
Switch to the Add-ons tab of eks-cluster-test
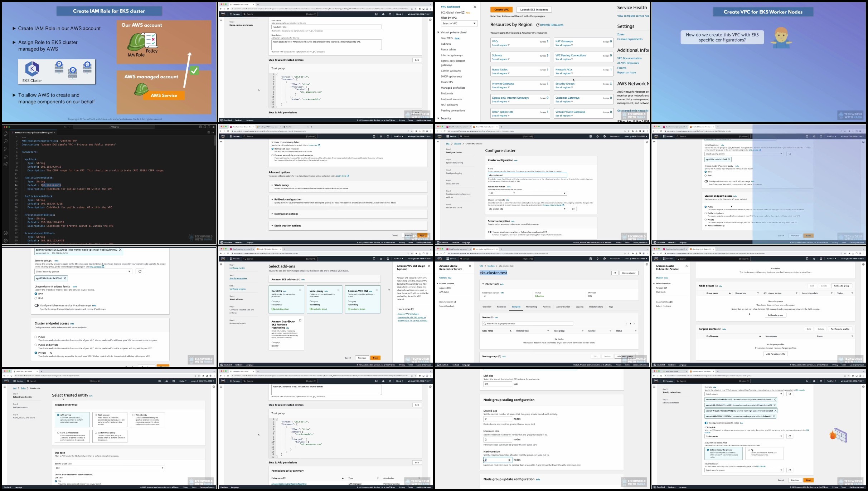click(547, 307)
